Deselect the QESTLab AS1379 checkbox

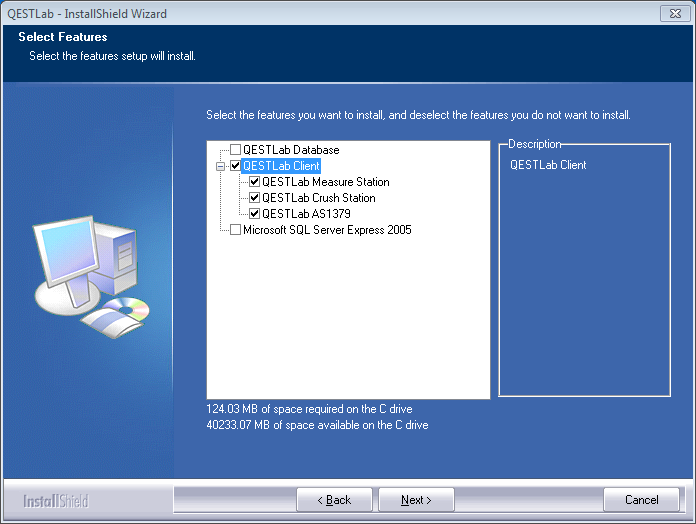pos(254,214)
